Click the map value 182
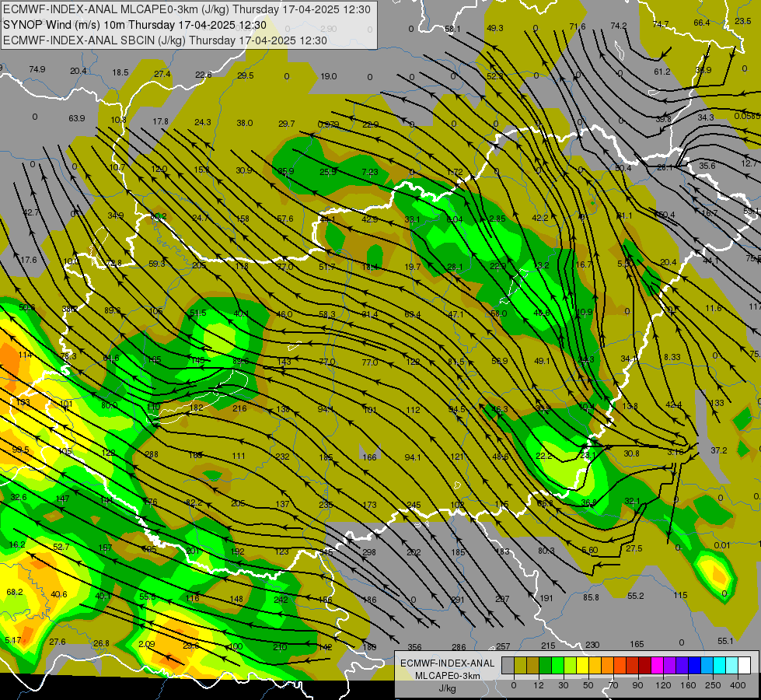The height and width of the screenshot is (700, 761). point(197,408)
